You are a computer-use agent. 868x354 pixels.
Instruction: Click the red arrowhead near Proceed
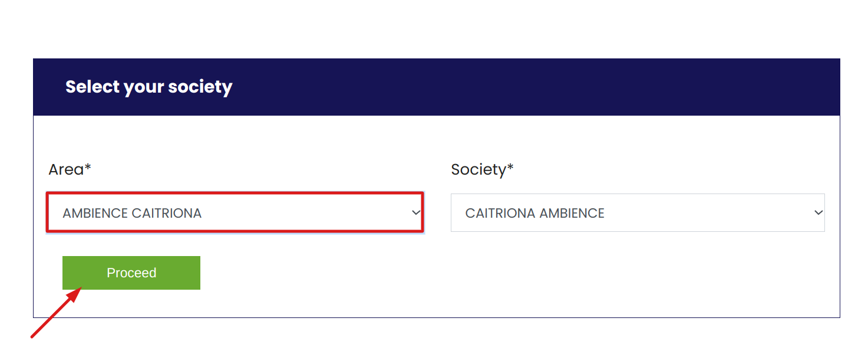[x=75, y=293]
